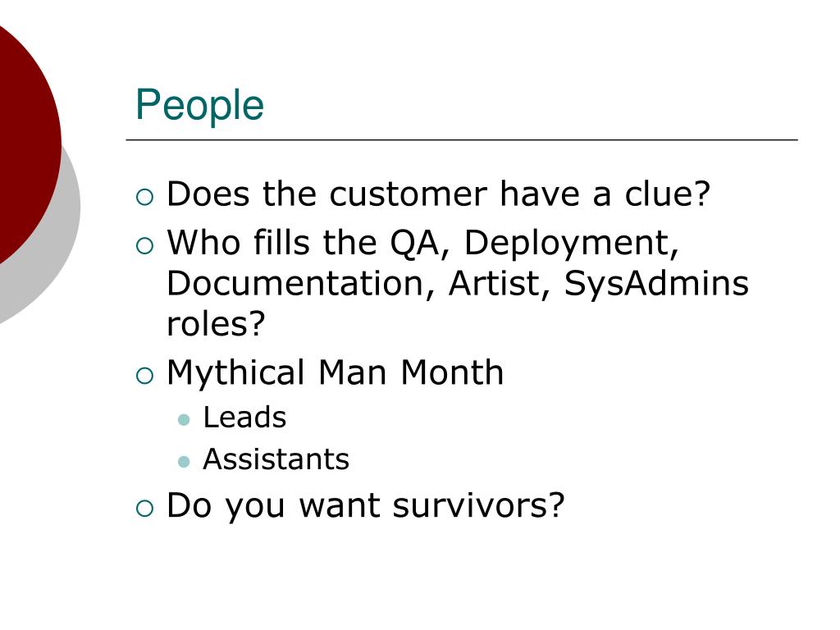Select the 'Do you want survivors?' line
Viewport: 840px width, 630px height.
pos(366,505)
